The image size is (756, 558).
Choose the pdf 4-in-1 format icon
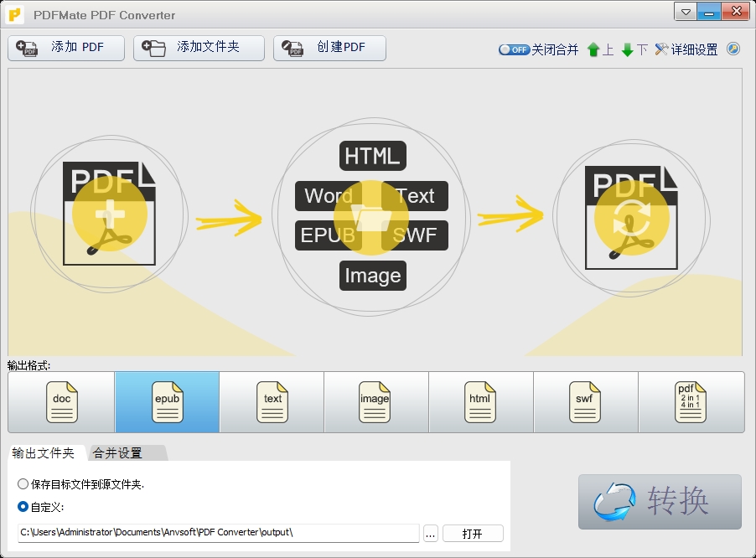[690, 402]
